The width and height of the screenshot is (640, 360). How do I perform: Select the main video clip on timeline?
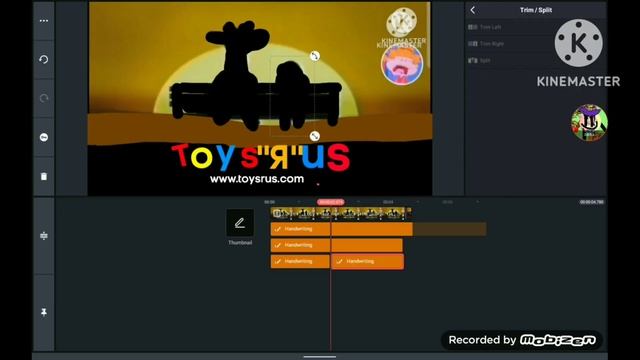pyautogui.click(x=341, y=213)
